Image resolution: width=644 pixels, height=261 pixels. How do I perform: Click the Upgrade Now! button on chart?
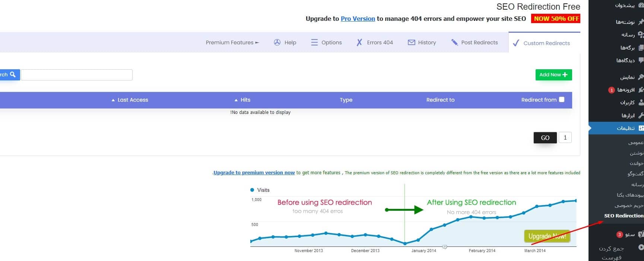[x=547, y=236]
